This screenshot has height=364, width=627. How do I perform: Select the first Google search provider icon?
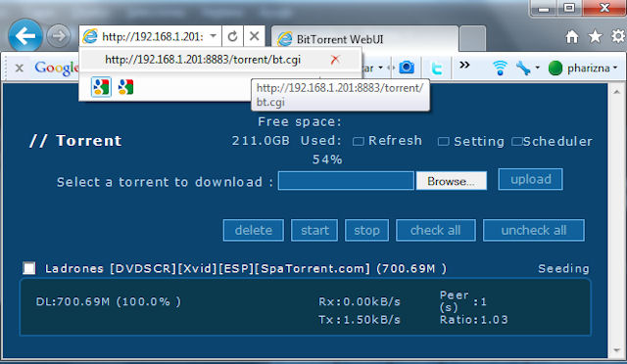(x=101, y=87)
